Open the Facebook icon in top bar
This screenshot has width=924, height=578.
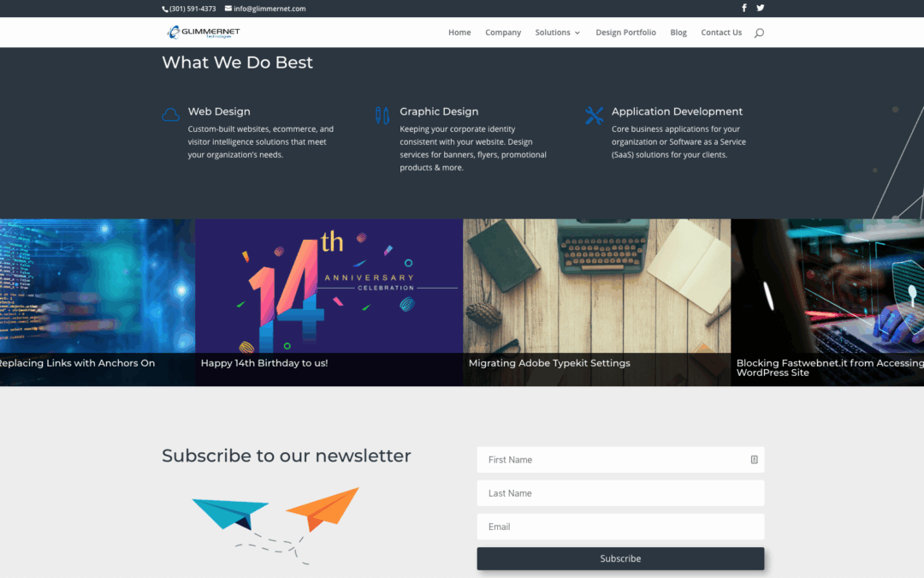click(x=744, y=9)
